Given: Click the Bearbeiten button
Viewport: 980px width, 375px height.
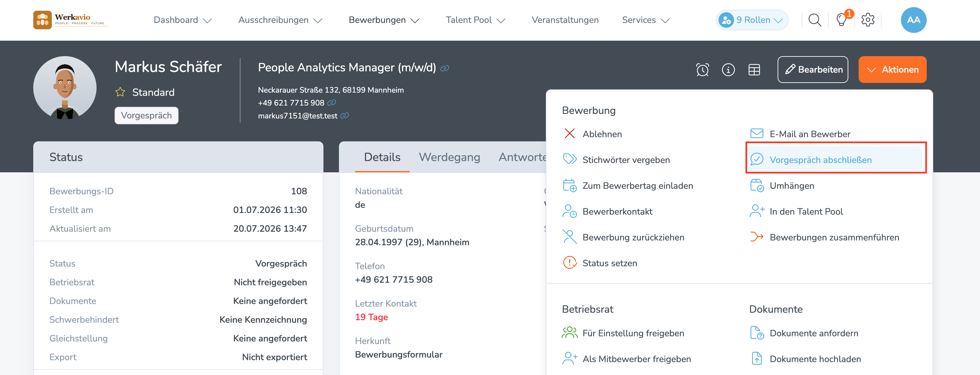Looking at the screenshot, I should point(812,70).
